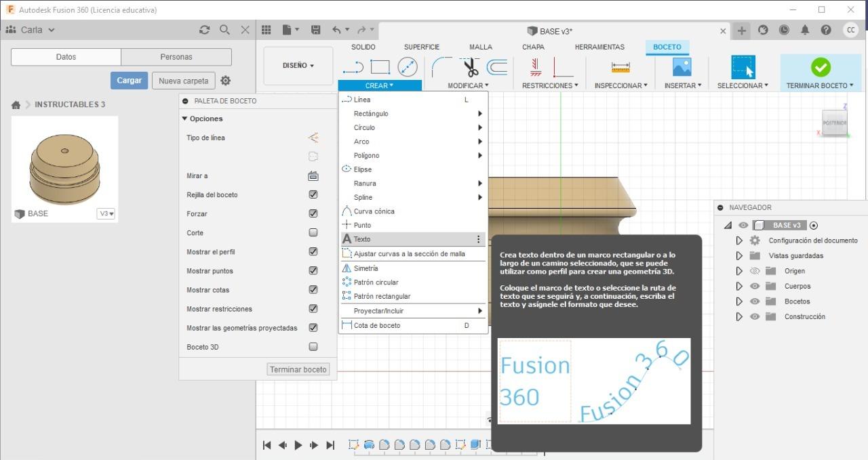Choose Patrón circular menu entry
868x460 pixels.
pos(413,283)
